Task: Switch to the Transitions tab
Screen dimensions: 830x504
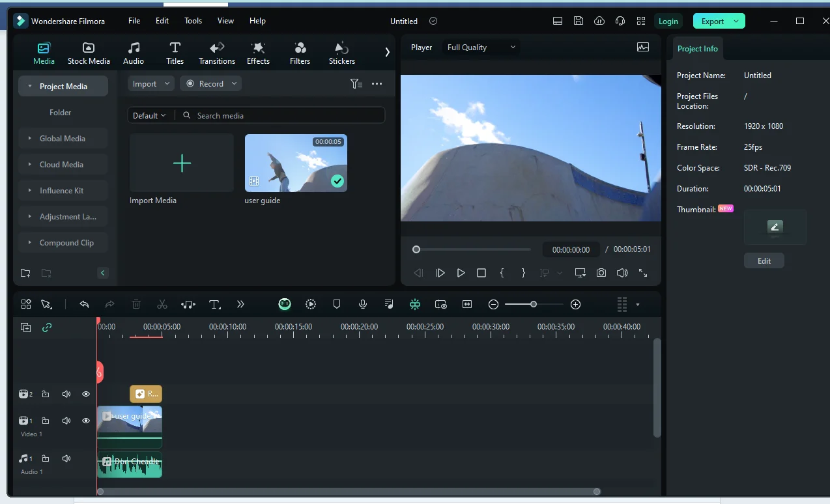Action: (x=217, y=53)
